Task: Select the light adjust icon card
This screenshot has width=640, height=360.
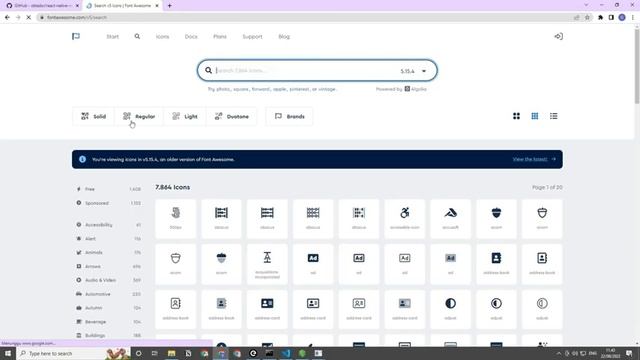Action: [x=542, y=309]
